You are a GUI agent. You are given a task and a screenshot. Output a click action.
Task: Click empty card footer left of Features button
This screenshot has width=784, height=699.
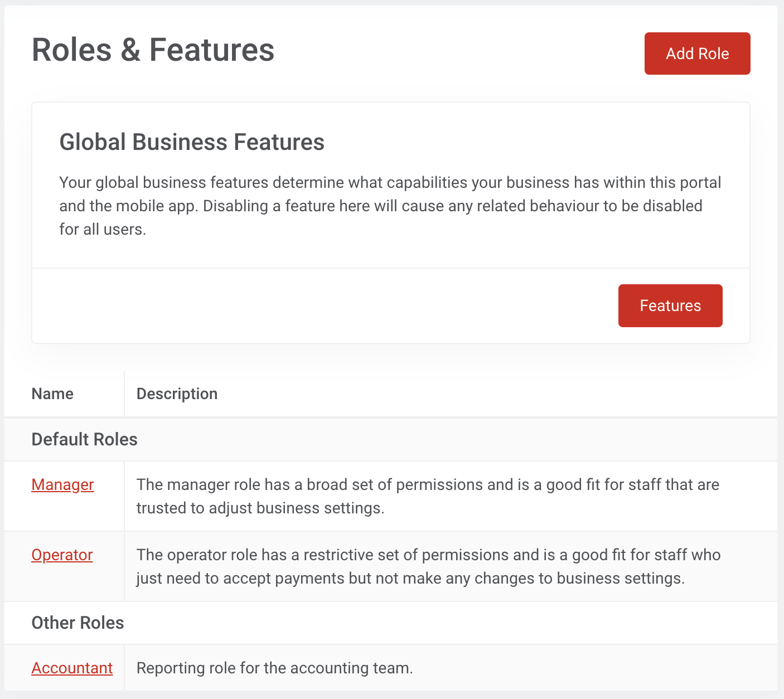(323, 305)
